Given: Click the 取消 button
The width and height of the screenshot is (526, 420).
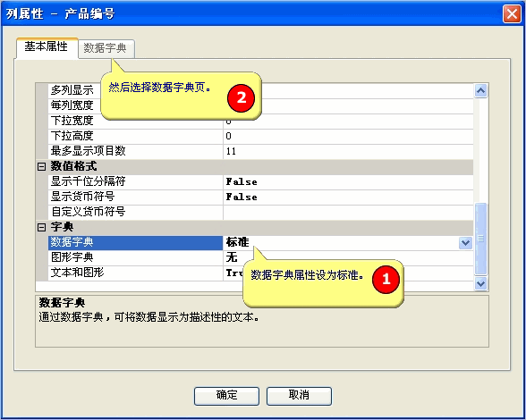Looking at the screenshot, I should 299,396.
